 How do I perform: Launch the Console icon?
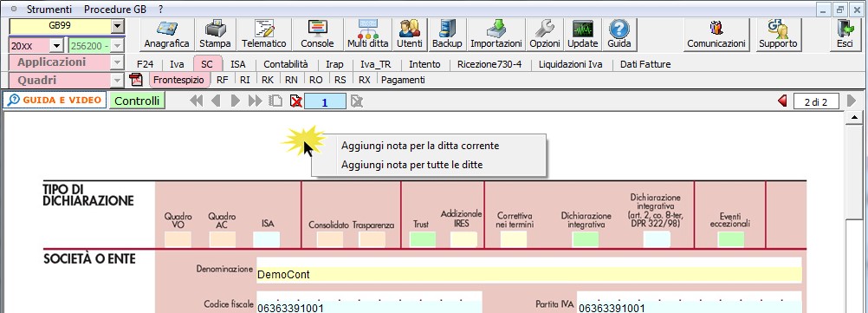tap(317, 34)
